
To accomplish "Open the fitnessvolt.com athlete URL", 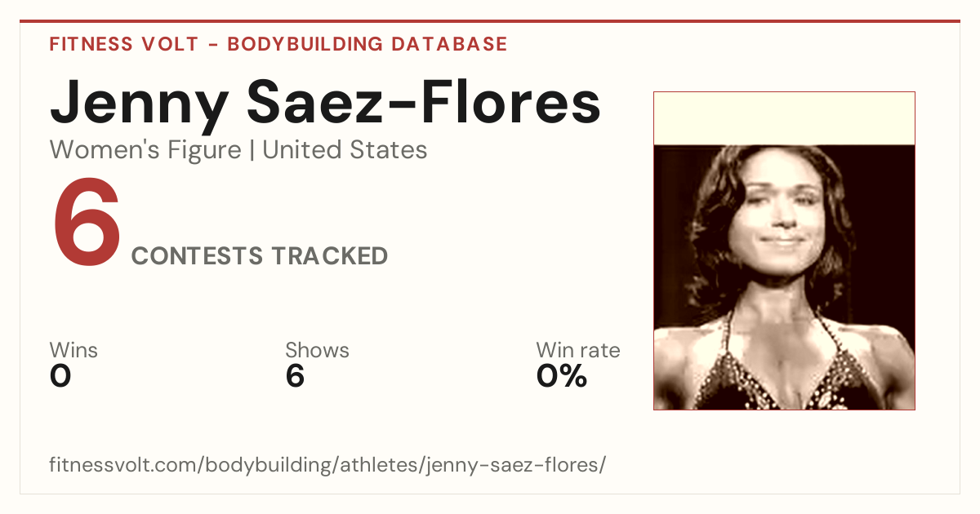I will [x=327, y=466].
